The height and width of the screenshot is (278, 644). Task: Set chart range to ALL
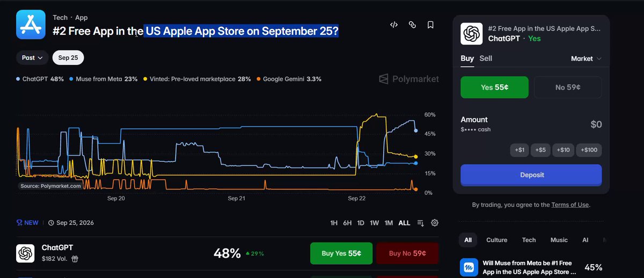click(x=404, y=223)
